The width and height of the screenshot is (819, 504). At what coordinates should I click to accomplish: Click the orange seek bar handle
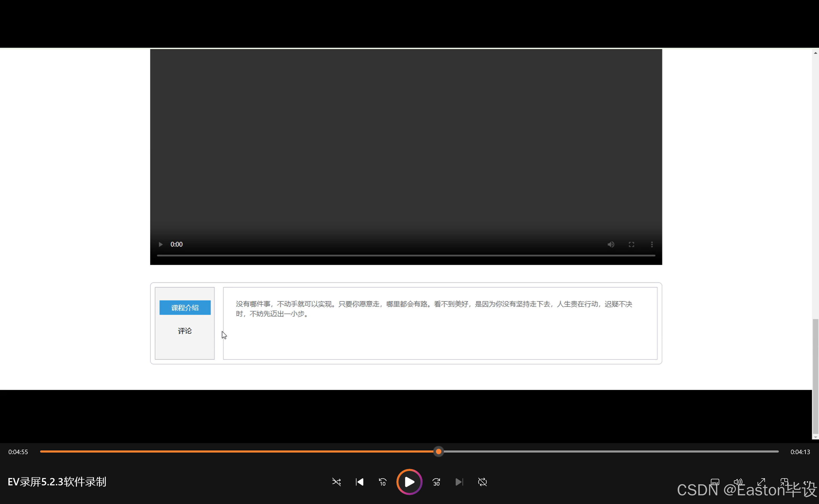[x=439, y=452]
